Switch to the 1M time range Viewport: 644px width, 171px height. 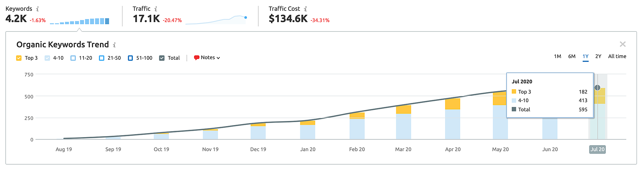coord(557,56)
